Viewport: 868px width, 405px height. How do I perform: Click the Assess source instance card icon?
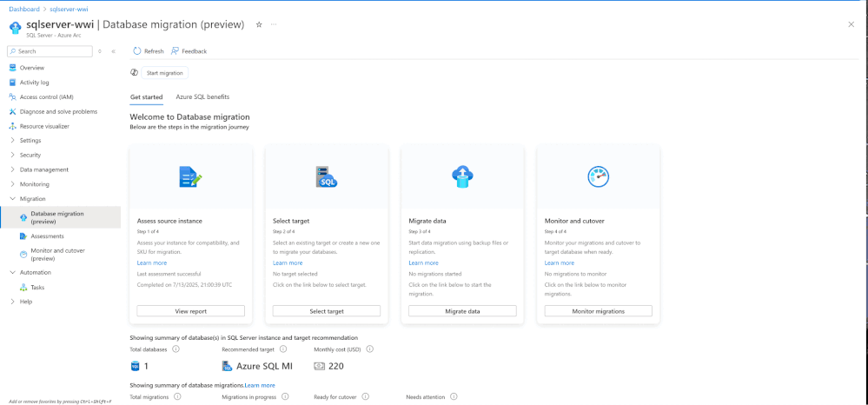point(190,176)
